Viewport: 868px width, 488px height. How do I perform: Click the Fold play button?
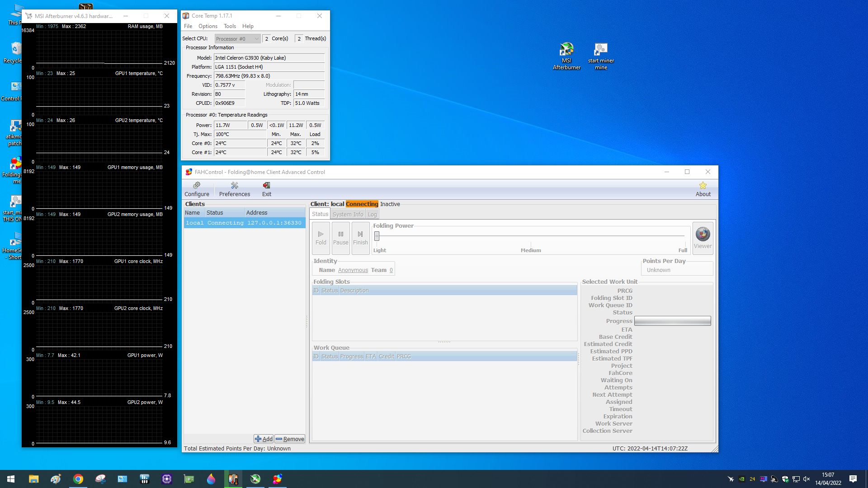tap(321, 238)
